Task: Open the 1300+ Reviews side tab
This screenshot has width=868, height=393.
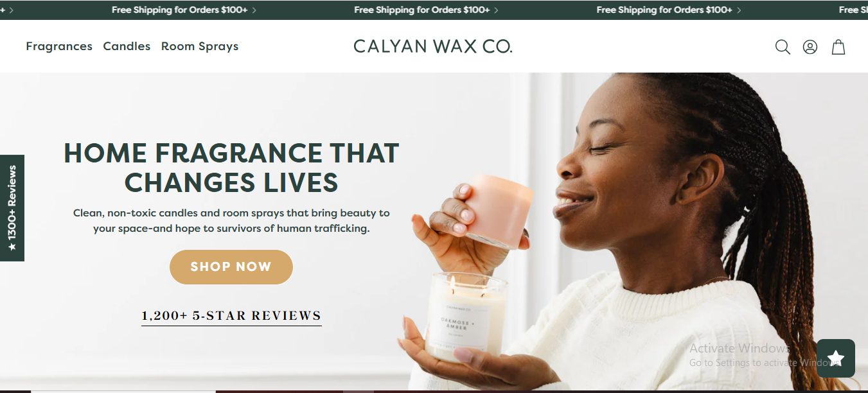Action: point(12,208)
